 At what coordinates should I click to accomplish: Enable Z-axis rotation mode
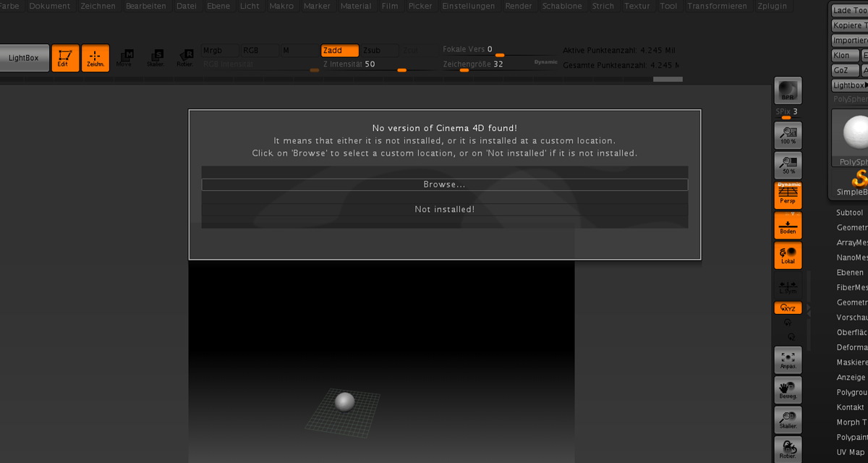[791, 336]
